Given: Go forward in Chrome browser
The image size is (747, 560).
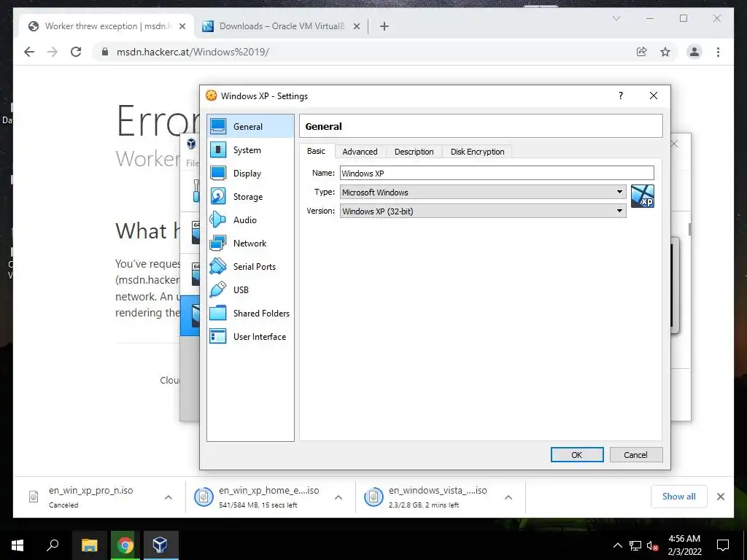Looking at the screenshot, I should tap(53, 52).
